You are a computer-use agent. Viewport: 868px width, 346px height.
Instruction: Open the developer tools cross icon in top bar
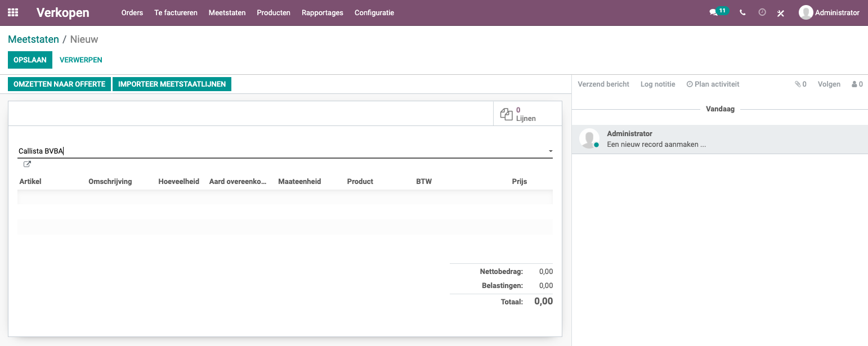(781, 13)
